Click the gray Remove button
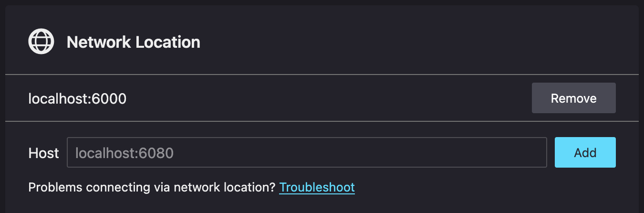This screenshot has height=213, width=644. click(573, 98)
